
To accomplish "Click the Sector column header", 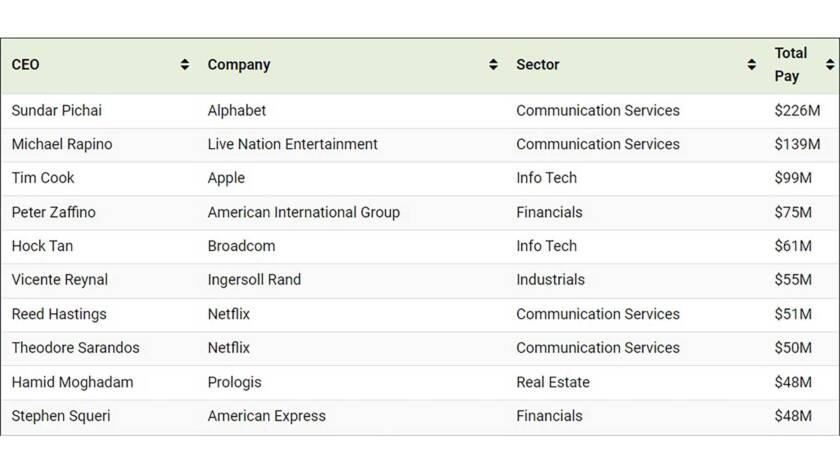I will click(x=537, y=65).
